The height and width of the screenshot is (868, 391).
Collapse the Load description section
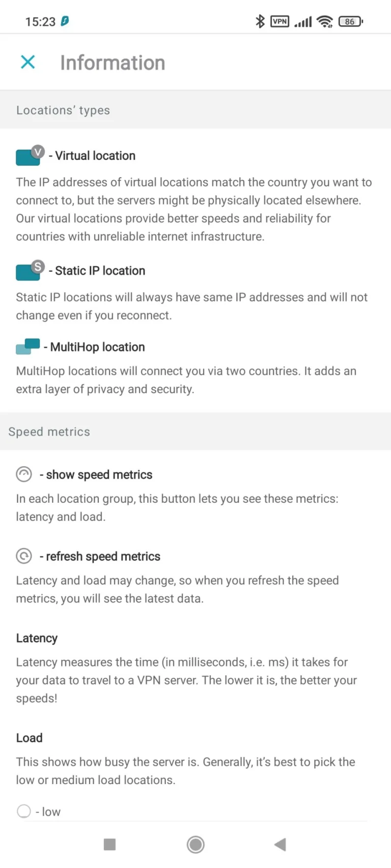point(29,738)
